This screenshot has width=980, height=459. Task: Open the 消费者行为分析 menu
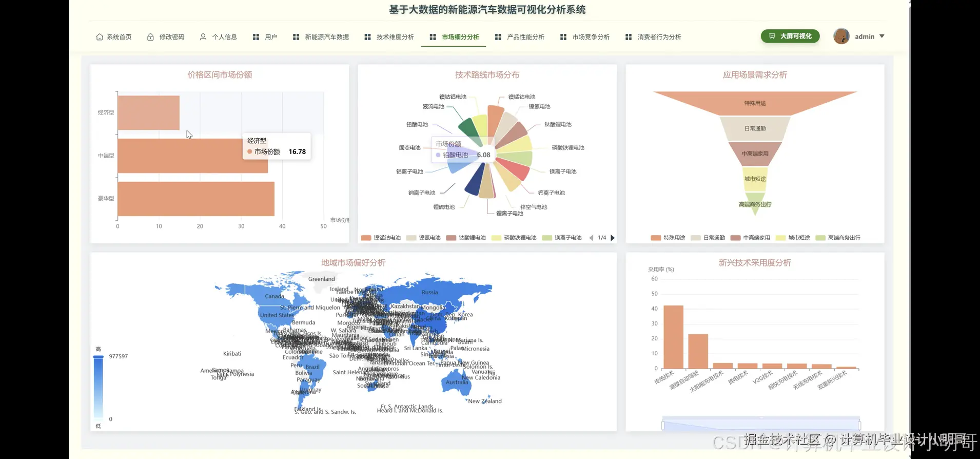coord(653,37)
